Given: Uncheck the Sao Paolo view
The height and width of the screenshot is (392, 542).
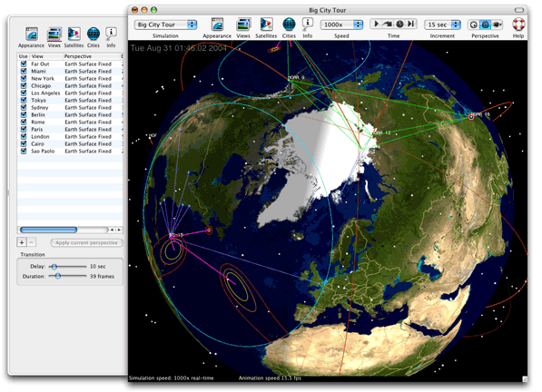Looking at the screenshot, I should point(24,152).
